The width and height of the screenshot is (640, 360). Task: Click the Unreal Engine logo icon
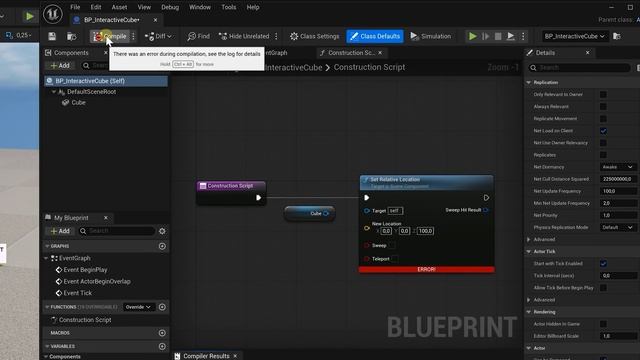click(x=53, y=13)
